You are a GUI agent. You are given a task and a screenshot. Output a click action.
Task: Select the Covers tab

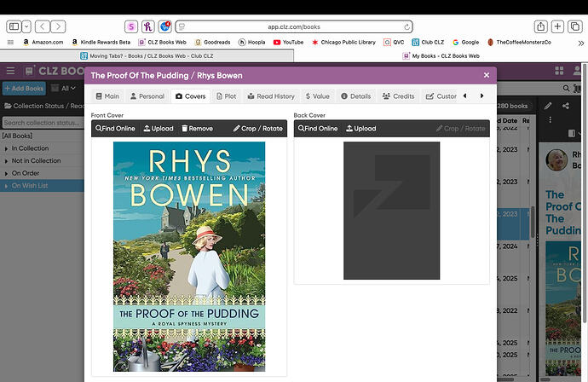click(x=191, y=96)
